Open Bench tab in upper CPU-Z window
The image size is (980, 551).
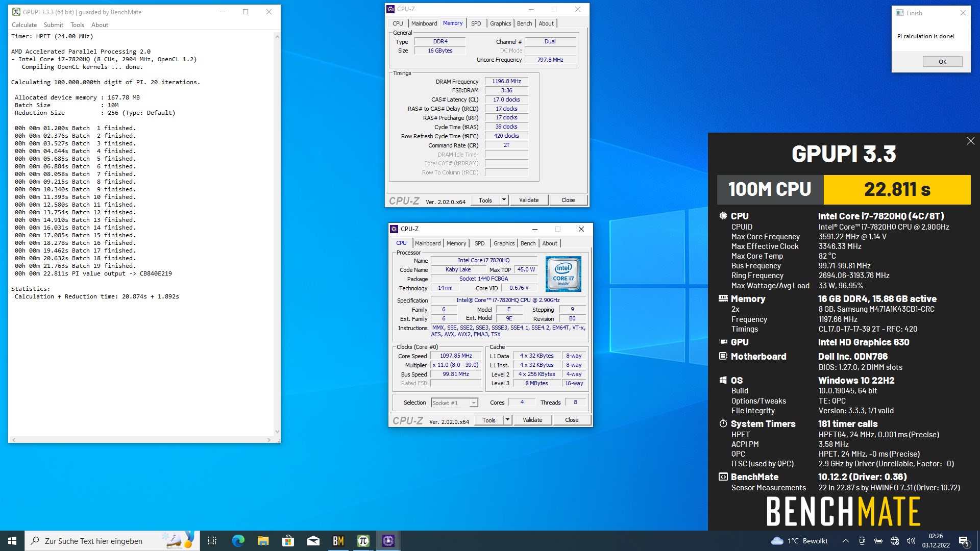(x=524, y=23)
